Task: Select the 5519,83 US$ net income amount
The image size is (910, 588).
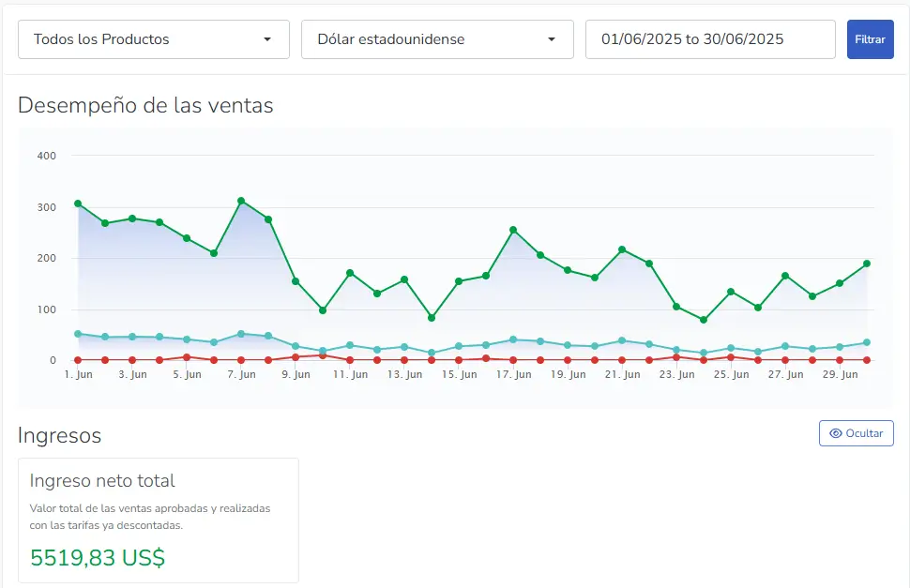Action: coord(98,558)
